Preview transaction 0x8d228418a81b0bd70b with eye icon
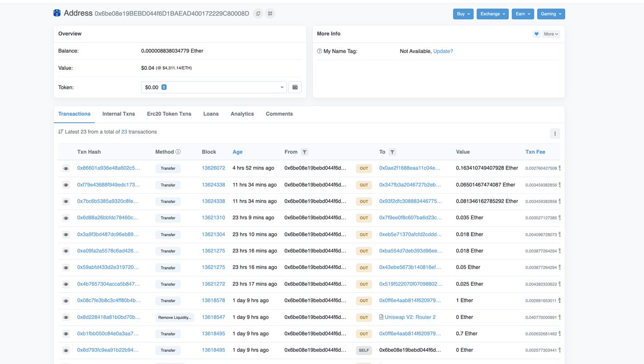Image resolution: width=644 pixels, height=364 pixels. 66,317
